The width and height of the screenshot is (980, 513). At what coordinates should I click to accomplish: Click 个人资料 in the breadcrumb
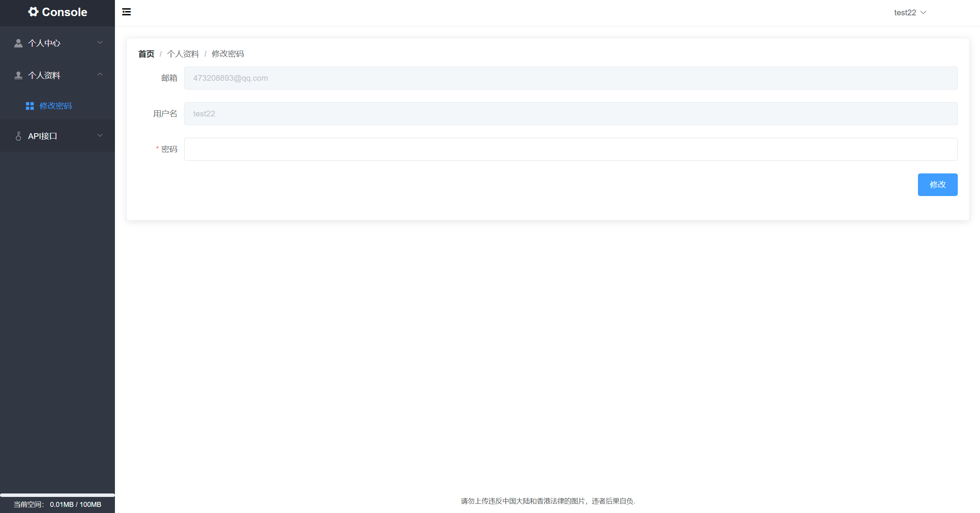pyautogui.click(x=183, y=54)
